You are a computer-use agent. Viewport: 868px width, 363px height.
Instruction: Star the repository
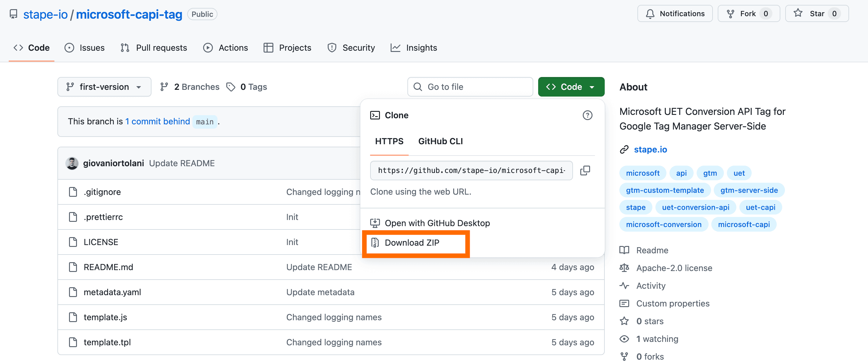point(816,14)
